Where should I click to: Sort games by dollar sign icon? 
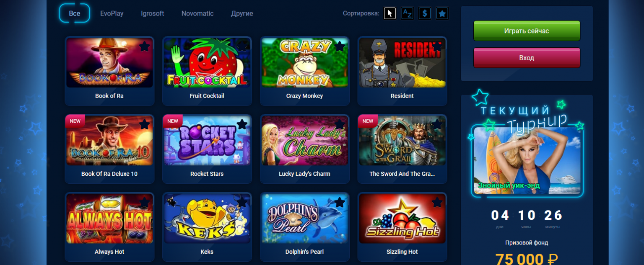point(425,13)
